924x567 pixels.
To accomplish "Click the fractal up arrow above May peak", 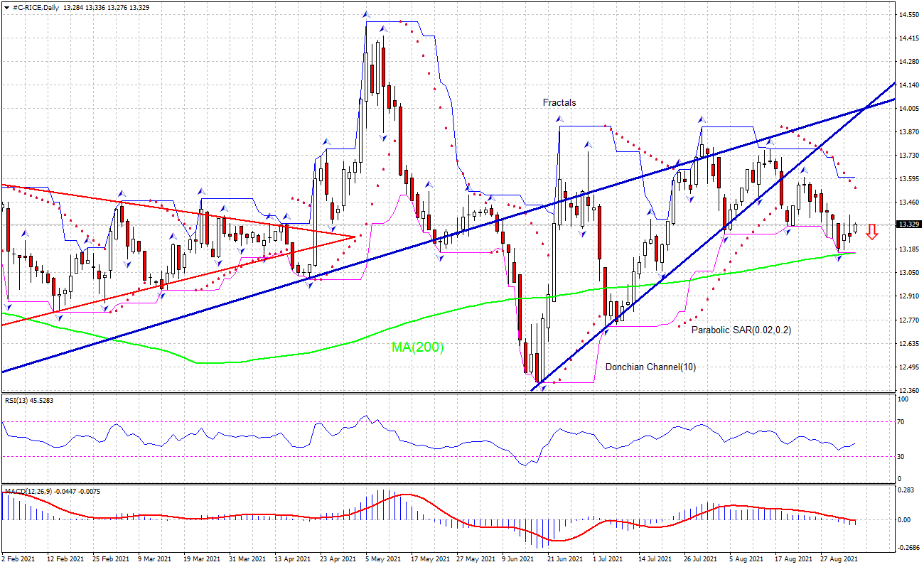I will pyautogui.click(x=366, y=14).
